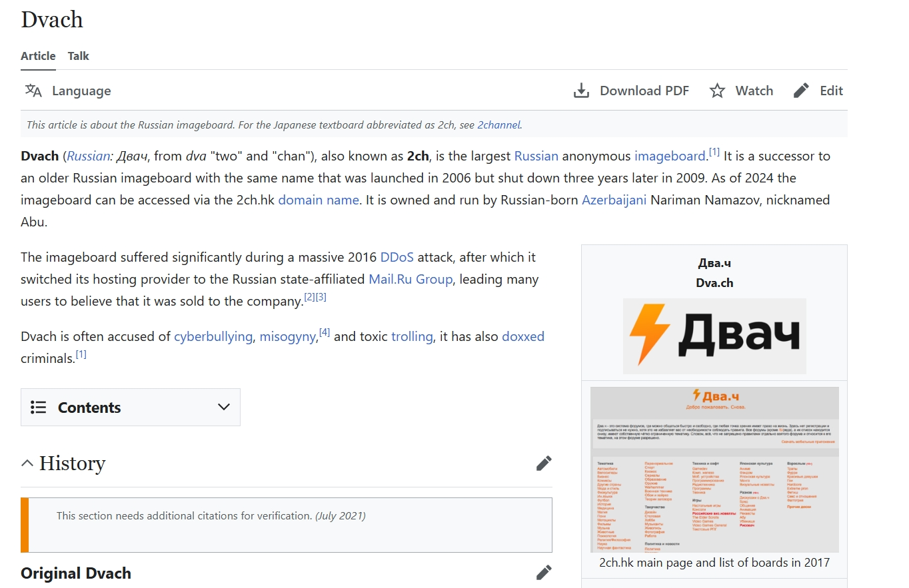Click the Dvach page title

click(x=52, y=19)
